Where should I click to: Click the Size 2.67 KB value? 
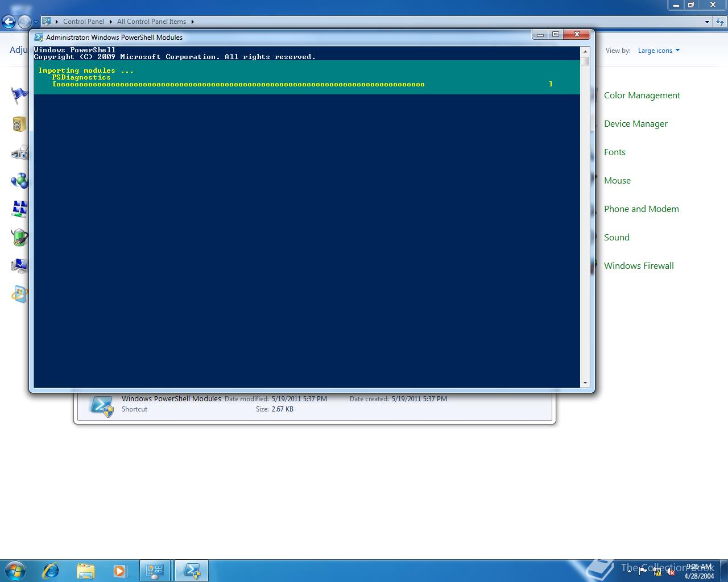click(x=282, y=409)
